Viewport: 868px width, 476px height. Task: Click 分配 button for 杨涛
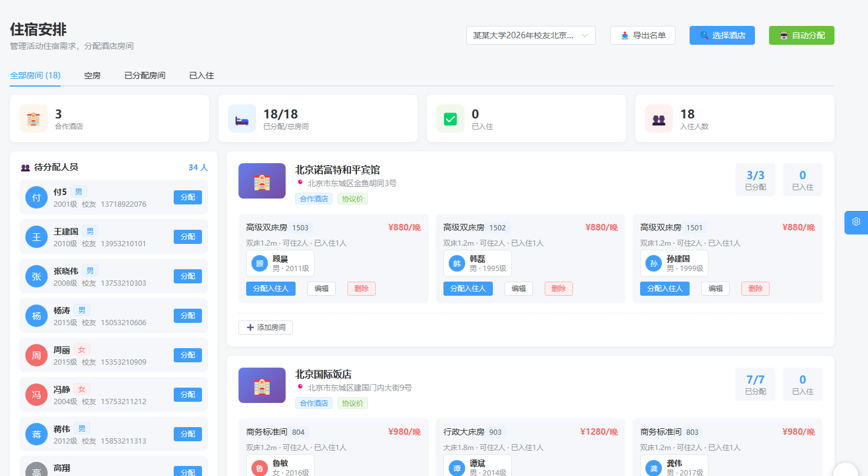point(188,316)
